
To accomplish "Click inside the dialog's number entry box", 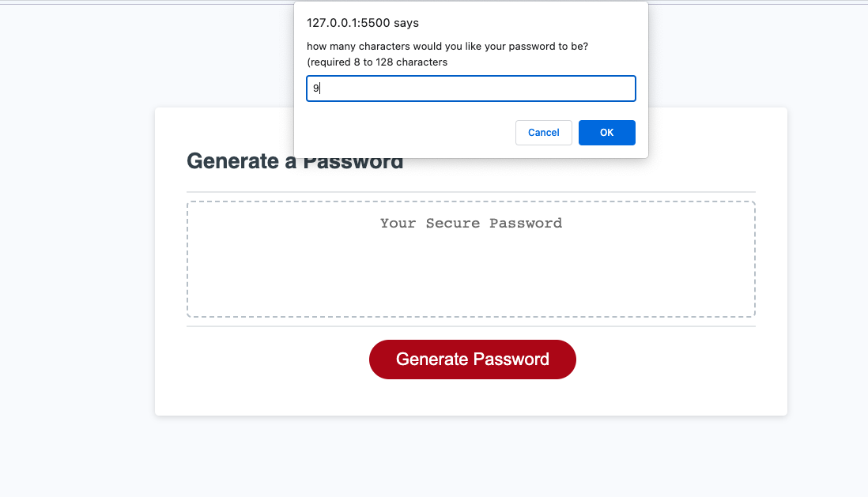I will [x=470, y=88].
